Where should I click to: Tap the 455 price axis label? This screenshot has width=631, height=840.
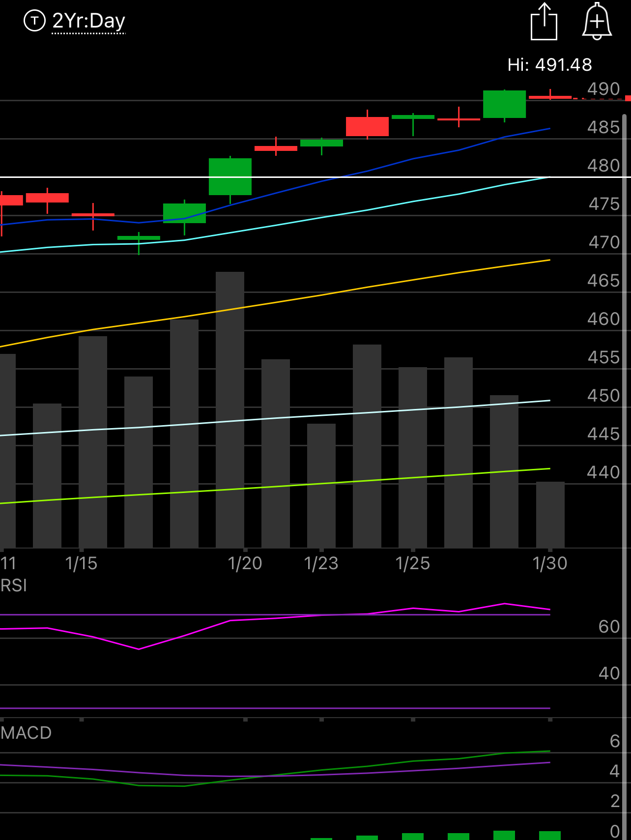coord(603,357)
